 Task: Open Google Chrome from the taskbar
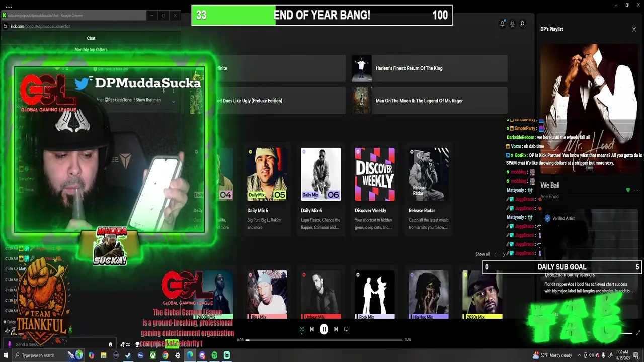(165, 355)
